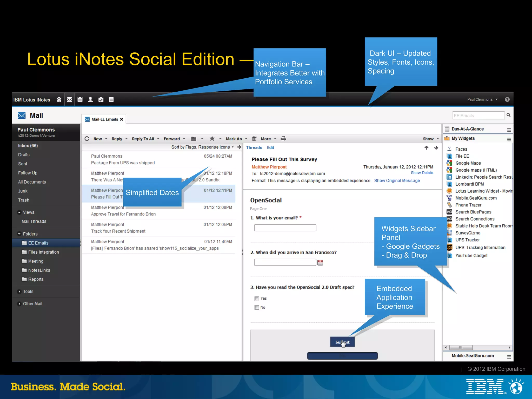Open the Reply dropdown arrow

coord(126,139)
